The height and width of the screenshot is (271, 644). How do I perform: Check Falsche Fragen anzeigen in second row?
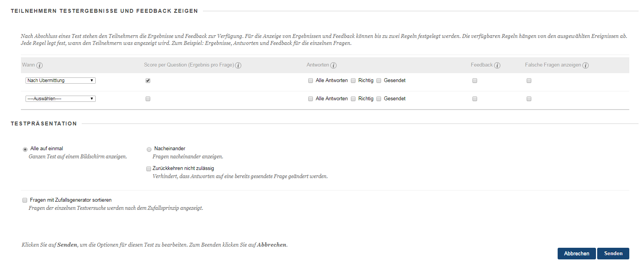529,99
